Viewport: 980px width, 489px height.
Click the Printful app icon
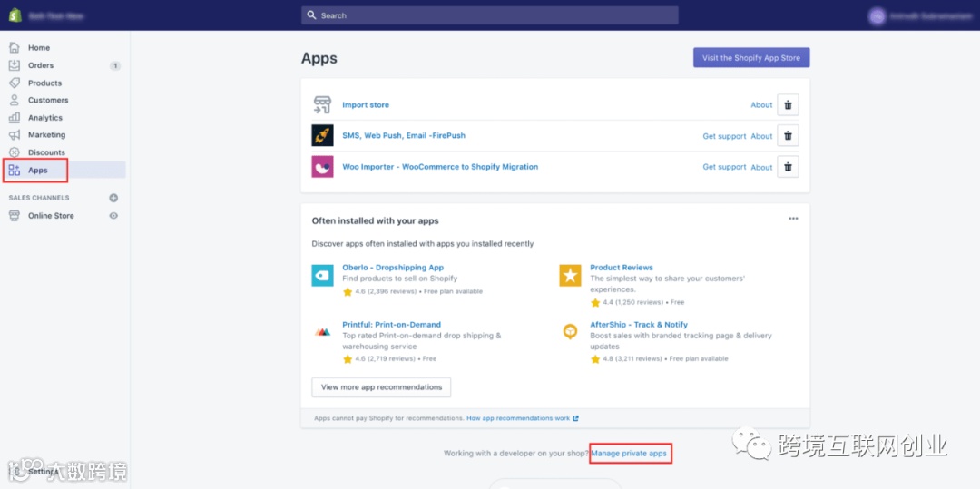[322, 332]
